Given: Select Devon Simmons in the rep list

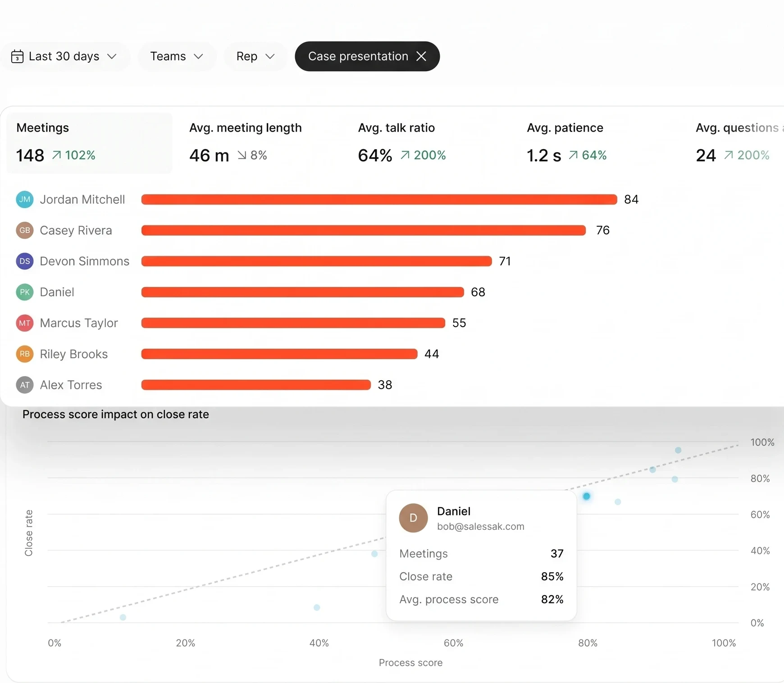Looking at the screenshot, I should [x=84, y=261].
